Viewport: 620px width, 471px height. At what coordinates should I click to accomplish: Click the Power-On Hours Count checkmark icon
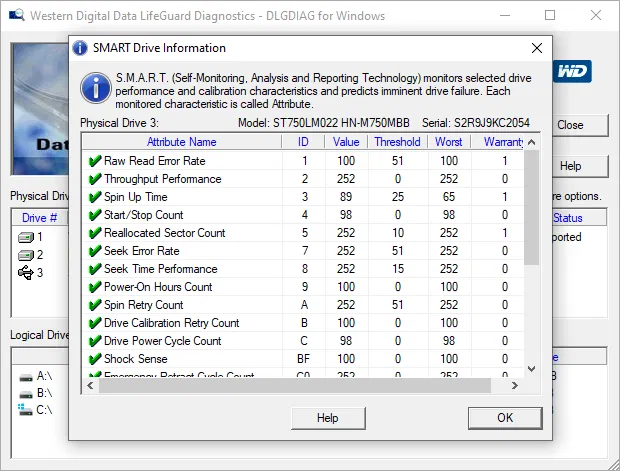(95, 287)
